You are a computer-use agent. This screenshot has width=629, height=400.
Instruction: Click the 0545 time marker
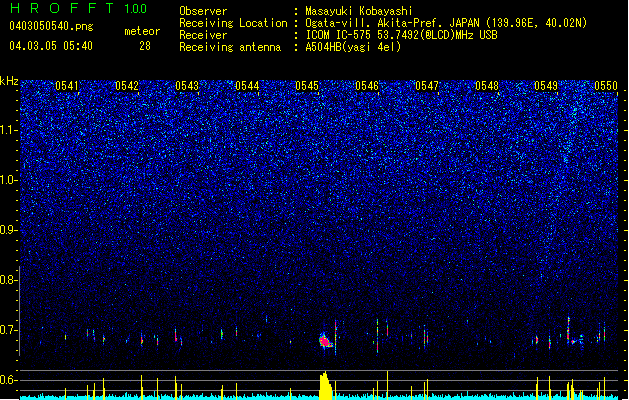point(307,86)
